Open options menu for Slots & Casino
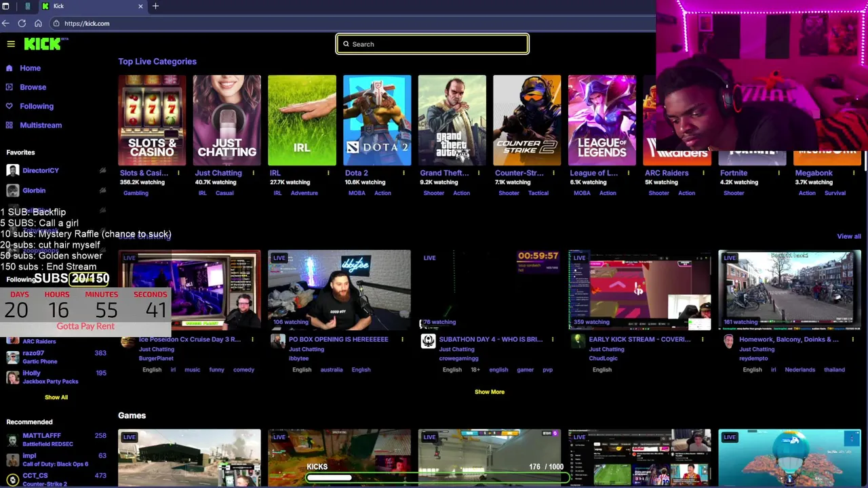The image size is (868, 488). pos(178,173)
